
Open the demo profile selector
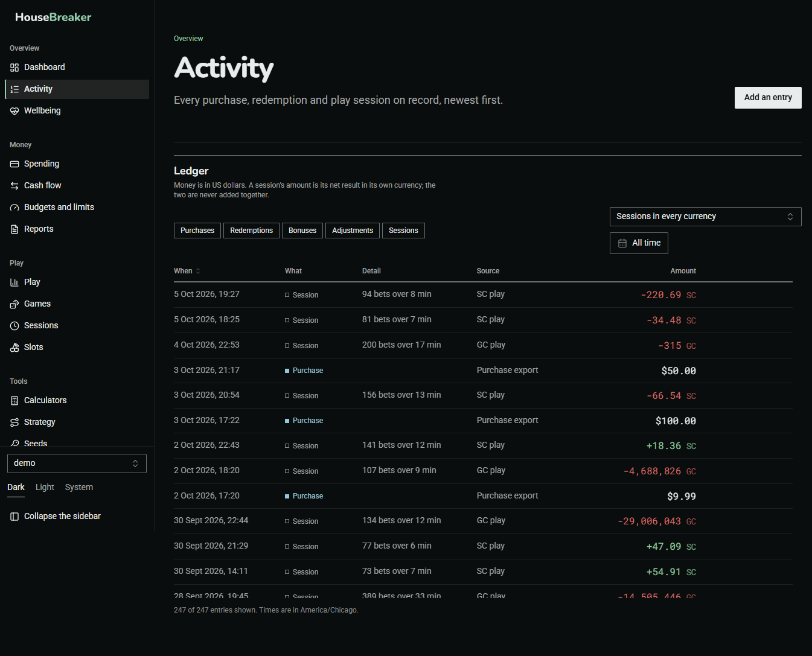77,463
